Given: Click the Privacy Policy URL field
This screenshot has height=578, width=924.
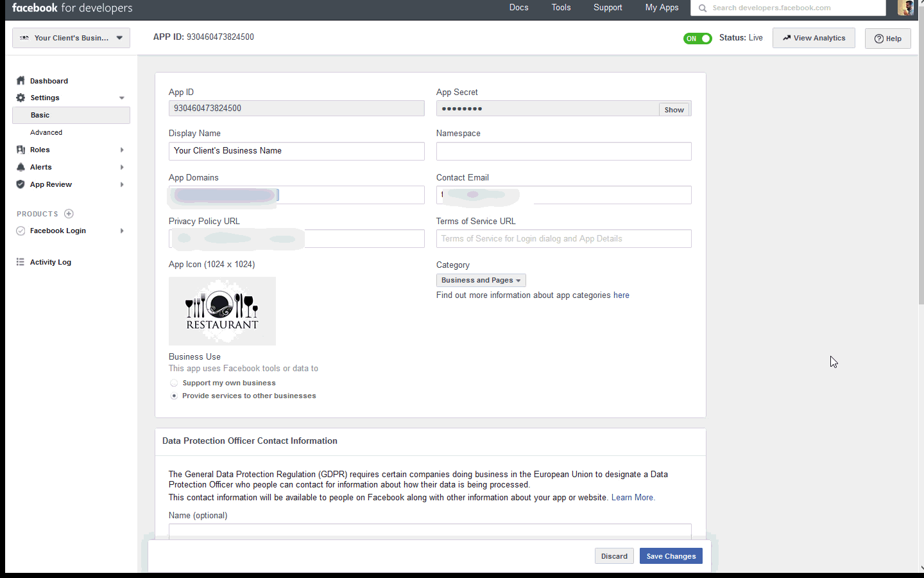Looking at the screenshot, I should (x=296, y=238).
